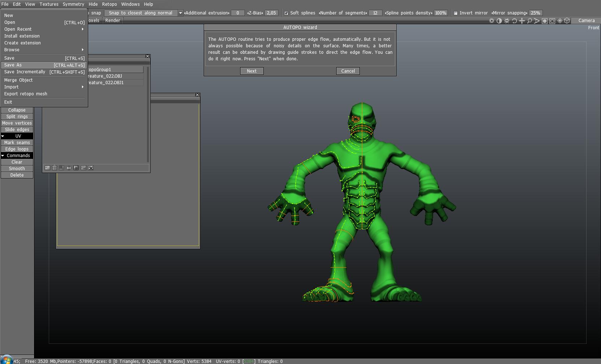Open the Retopo menu
The height and width of the screenshot is (364, 601).
point(109,4)
